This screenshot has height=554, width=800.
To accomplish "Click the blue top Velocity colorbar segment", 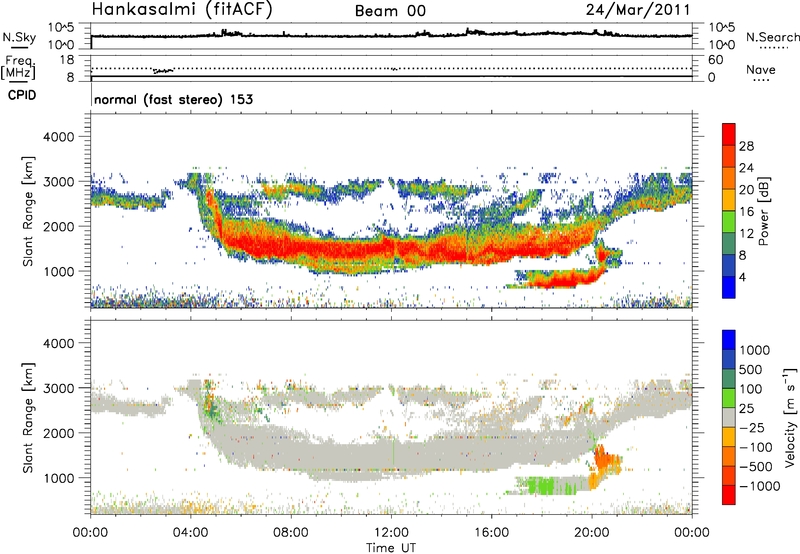I will point(729,340).
